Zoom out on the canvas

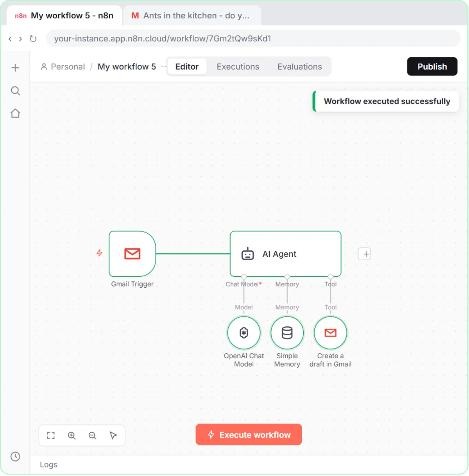point(92,435)
